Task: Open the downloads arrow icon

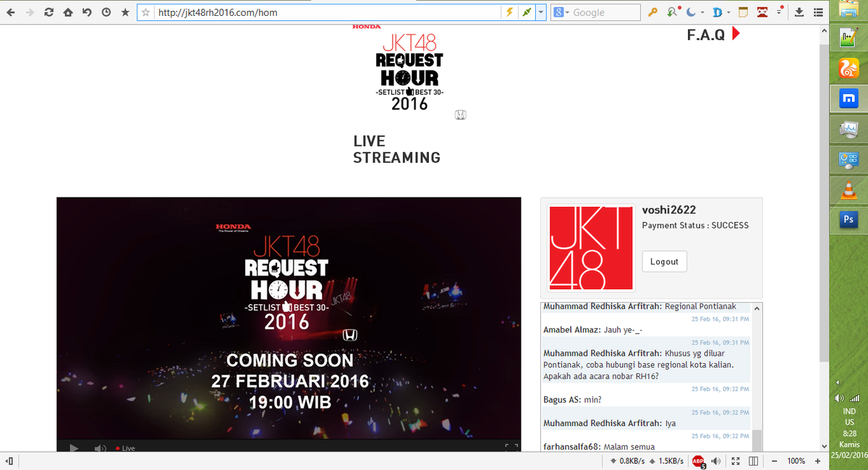Action: tap(799, 12)
